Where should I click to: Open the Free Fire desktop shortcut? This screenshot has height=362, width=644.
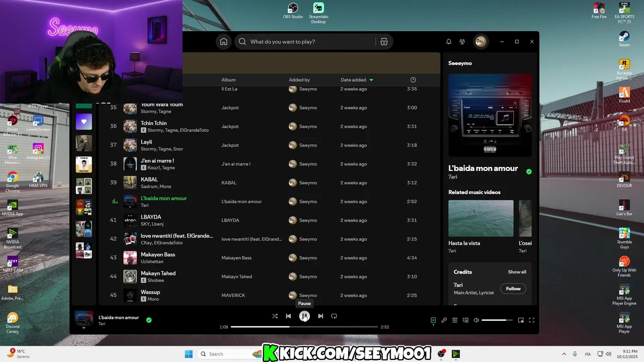(x=599, y=11)
